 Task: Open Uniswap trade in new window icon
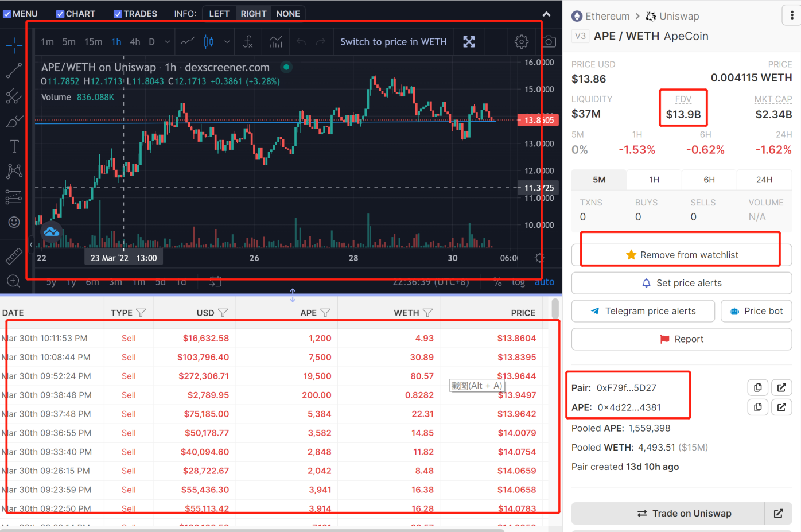coord(779,513)
